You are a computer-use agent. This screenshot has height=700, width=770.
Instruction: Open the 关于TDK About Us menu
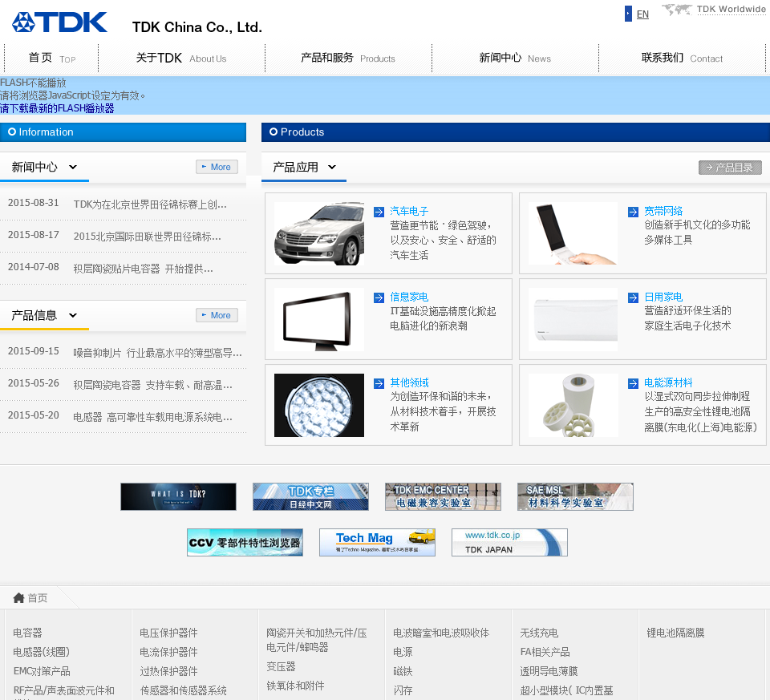pyautogui.click(x=181, y=58)
